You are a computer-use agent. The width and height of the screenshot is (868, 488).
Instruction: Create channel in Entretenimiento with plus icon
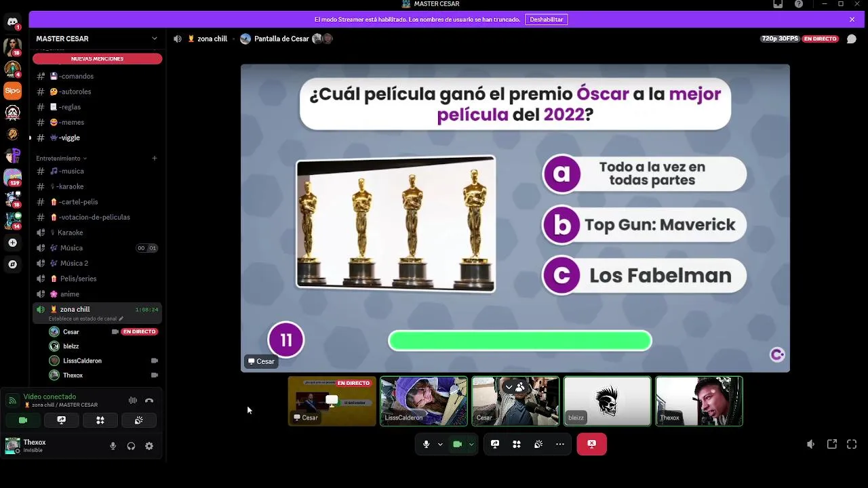tap(154, 159)
